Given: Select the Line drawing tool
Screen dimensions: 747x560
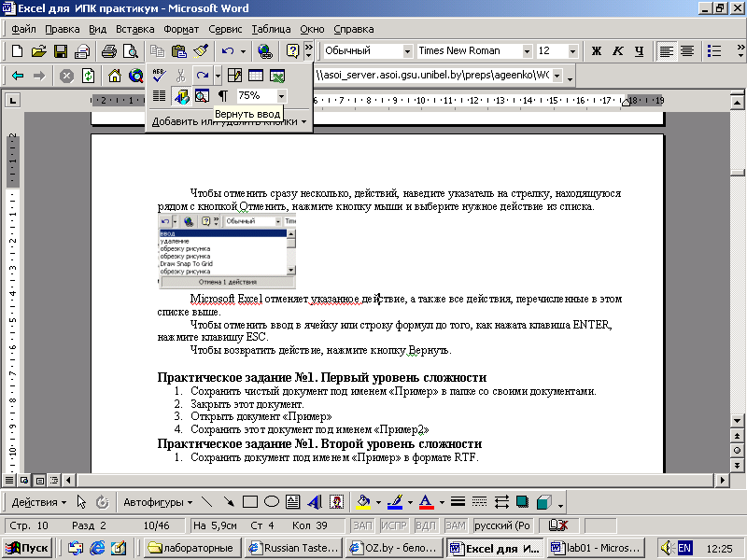Looking at the screenshot, I should tap(206, 502).
